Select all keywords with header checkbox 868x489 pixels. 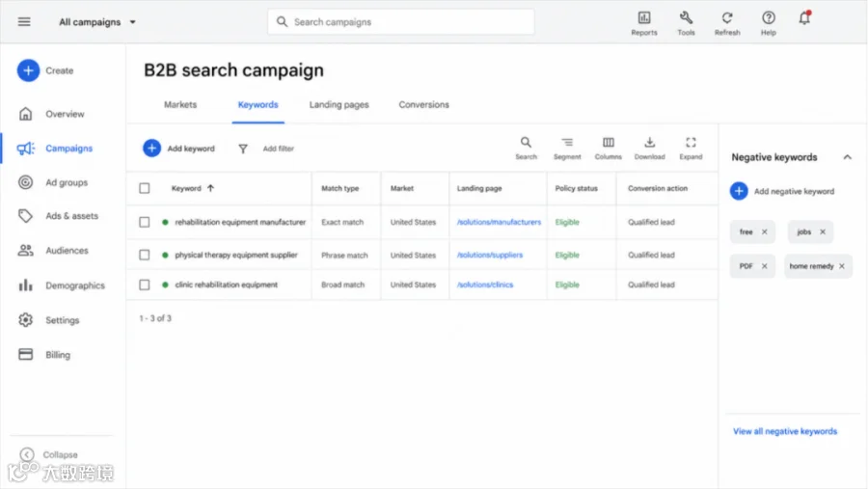pyautogui.click(x=145, y=188)
